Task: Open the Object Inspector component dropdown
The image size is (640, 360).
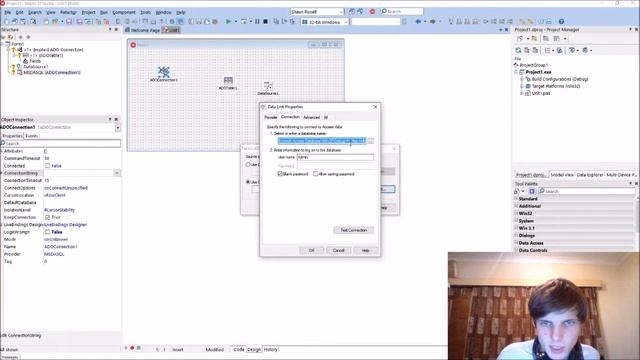Action: 118,127
